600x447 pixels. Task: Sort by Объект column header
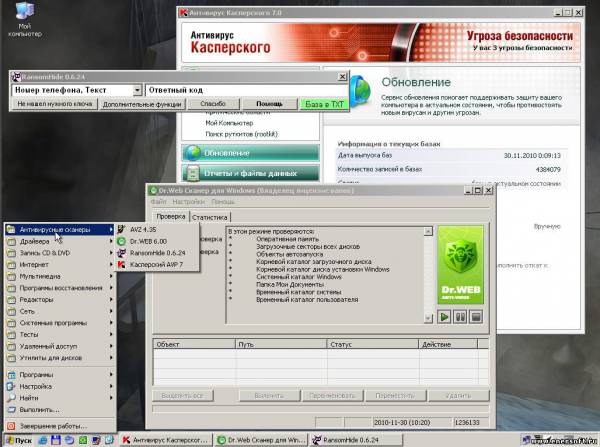[194, 344]
